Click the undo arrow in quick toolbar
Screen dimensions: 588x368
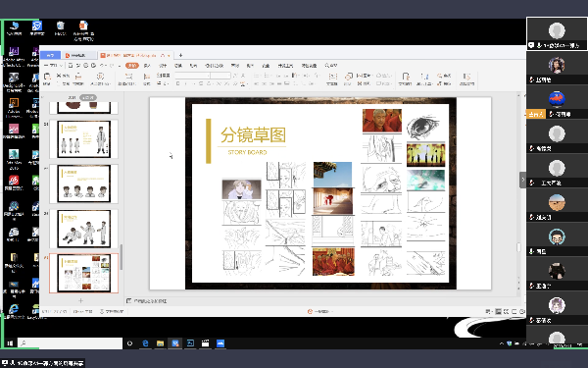tap(102, 66)
